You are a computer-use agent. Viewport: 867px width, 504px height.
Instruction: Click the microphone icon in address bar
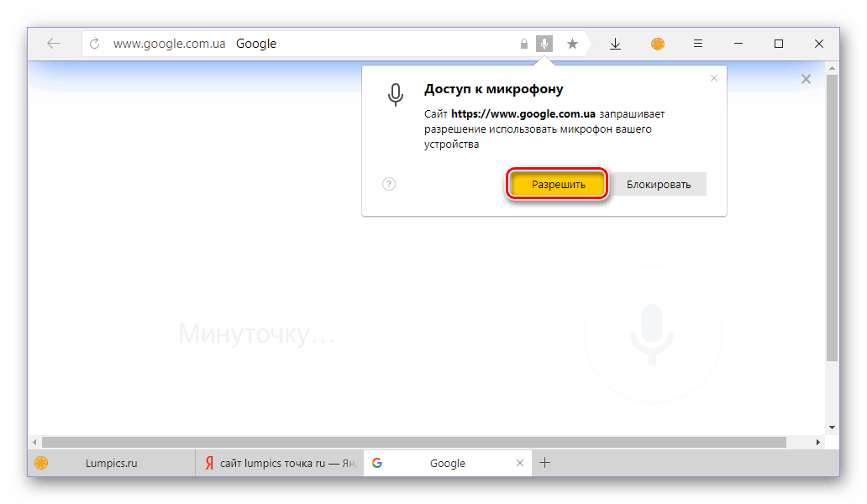[x=544, y=44]
